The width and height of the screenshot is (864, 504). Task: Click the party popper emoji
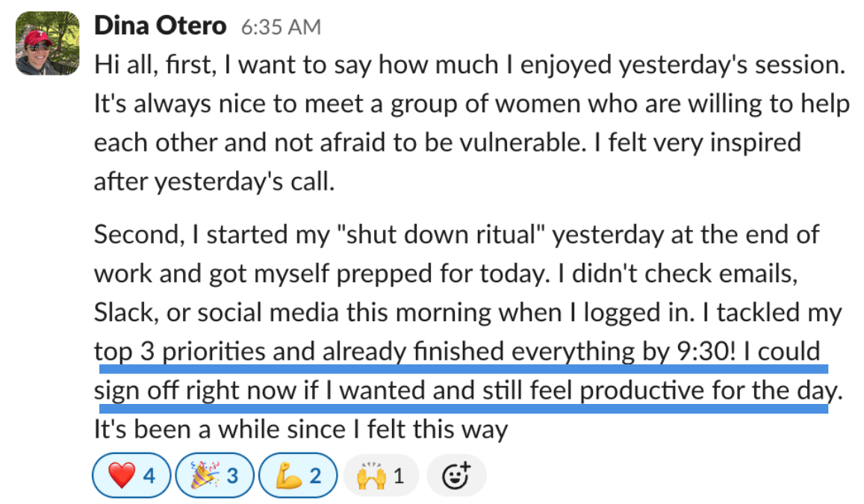point(205,475)
